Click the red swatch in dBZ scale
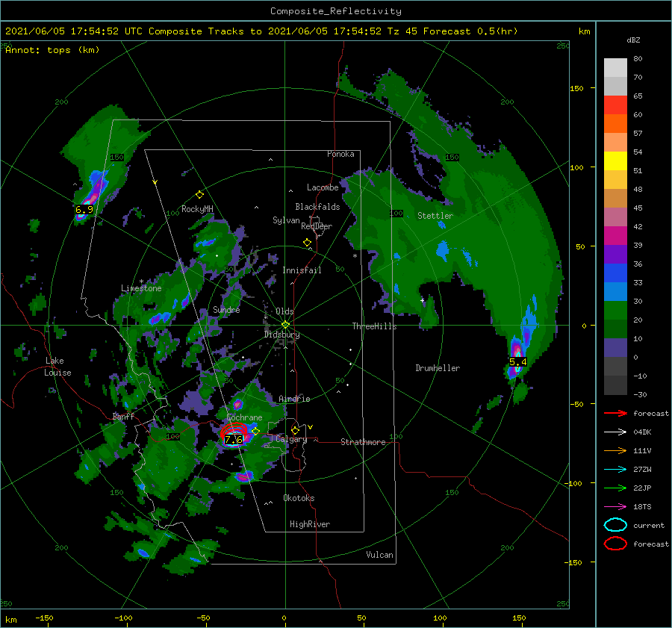The width and height of the screenshot is (672, 628). coord(615,105)
